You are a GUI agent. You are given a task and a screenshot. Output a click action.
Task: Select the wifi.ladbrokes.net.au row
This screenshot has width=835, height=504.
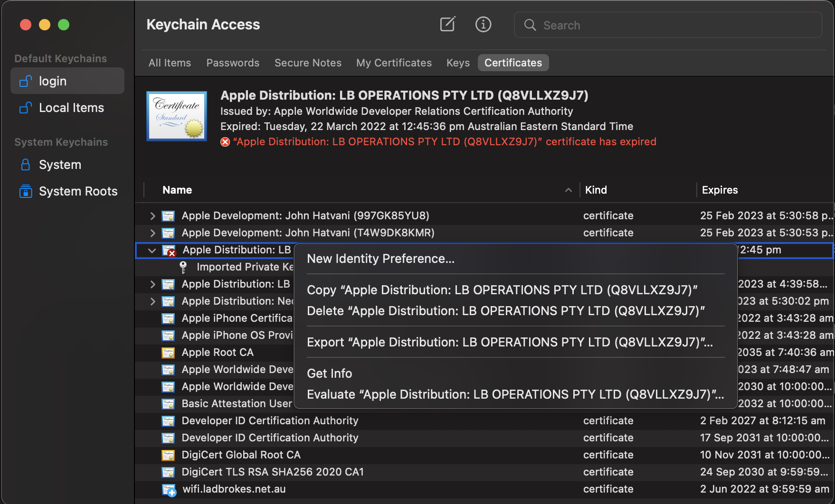484,489
